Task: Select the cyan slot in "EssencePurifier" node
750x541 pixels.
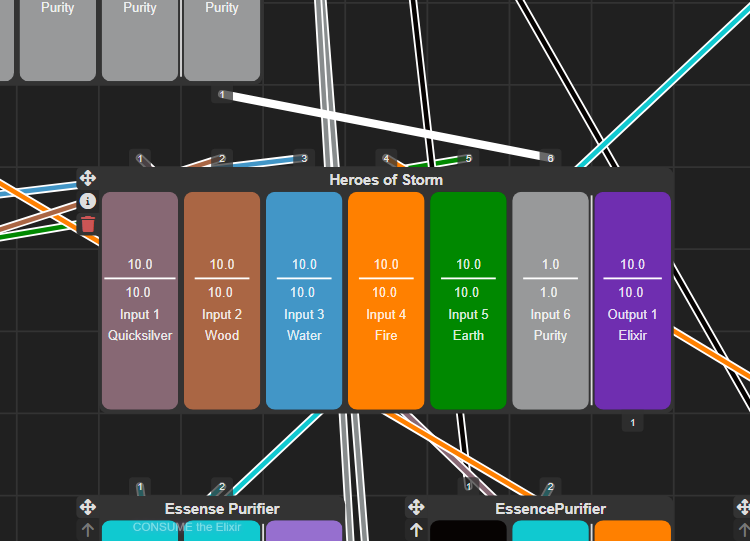Action: 551,531
